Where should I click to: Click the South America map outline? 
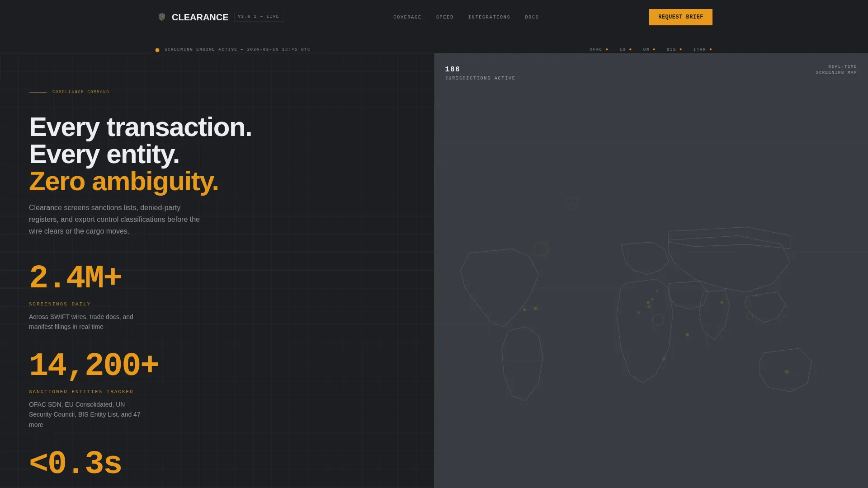tap(522, 363)
